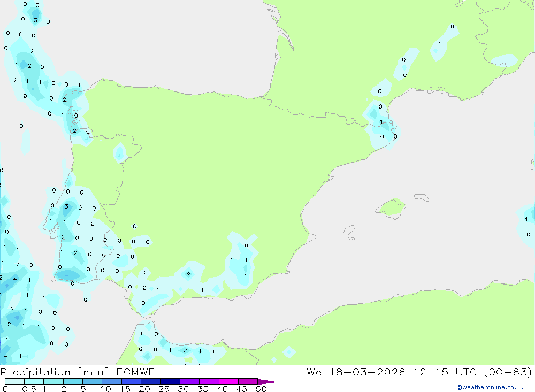
Task: Click the 15–20 mm legend color swatch
Action: pyautogui.click(x=132, y=381)
